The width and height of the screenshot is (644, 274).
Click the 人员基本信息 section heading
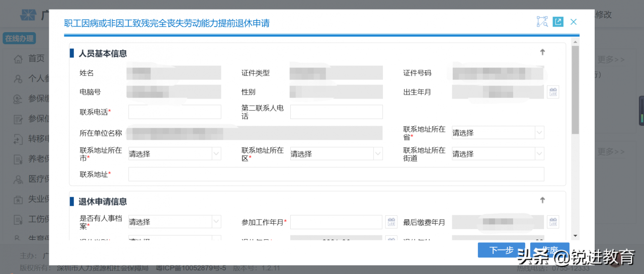pos(103,53)
